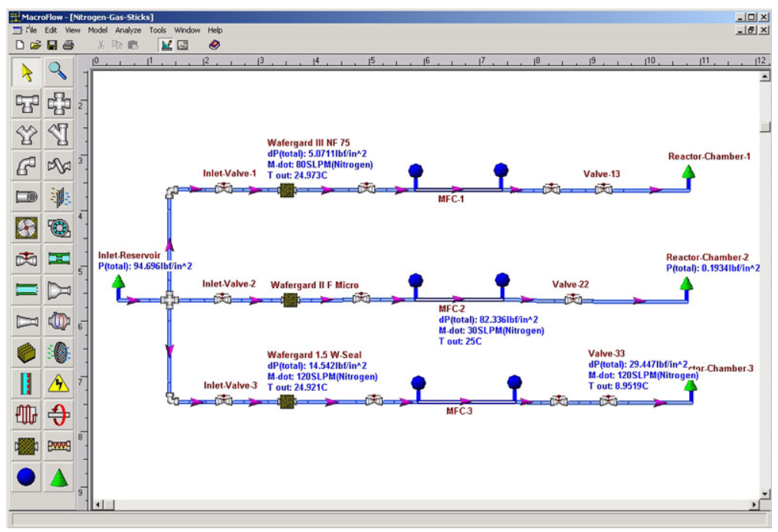Image resolution: width=778 pixels, height=532 pixels.
Task: Toggle the design drawing mode button
Action: coord(167,45)
